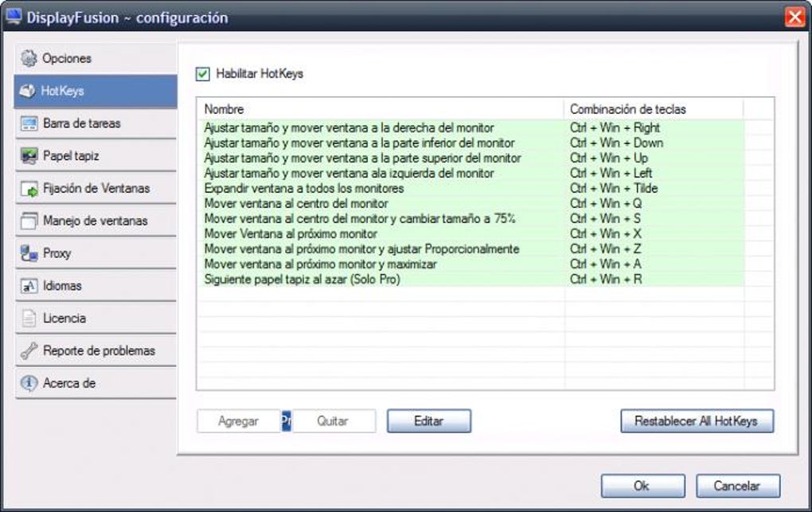Sort by Combinación de teclas column header
Viewport: 812px width, 512px height.
pyautogui.click(x=654, y=109)
